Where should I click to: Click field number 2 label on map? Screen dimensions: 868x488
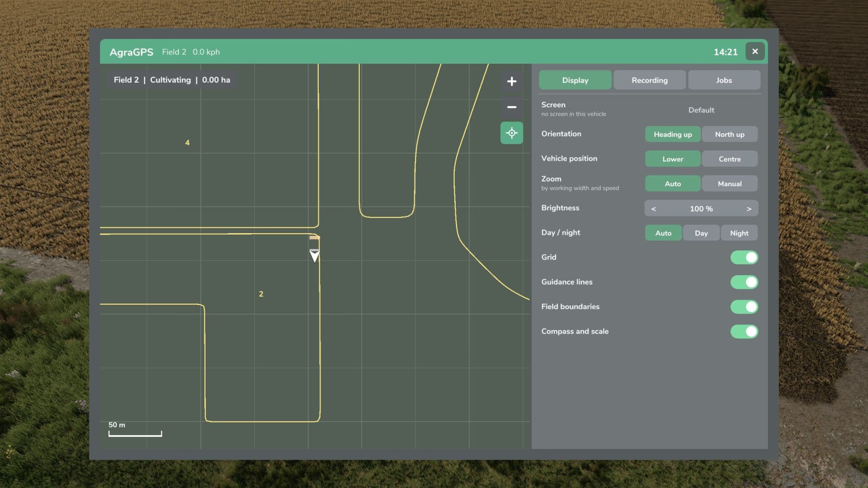click(261, 294)
